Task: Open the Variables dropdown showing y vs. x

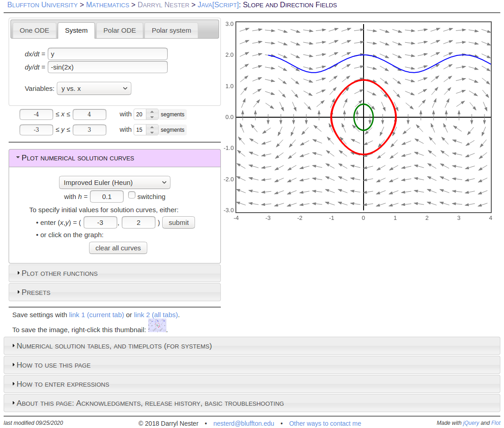Action: point(94,88)
